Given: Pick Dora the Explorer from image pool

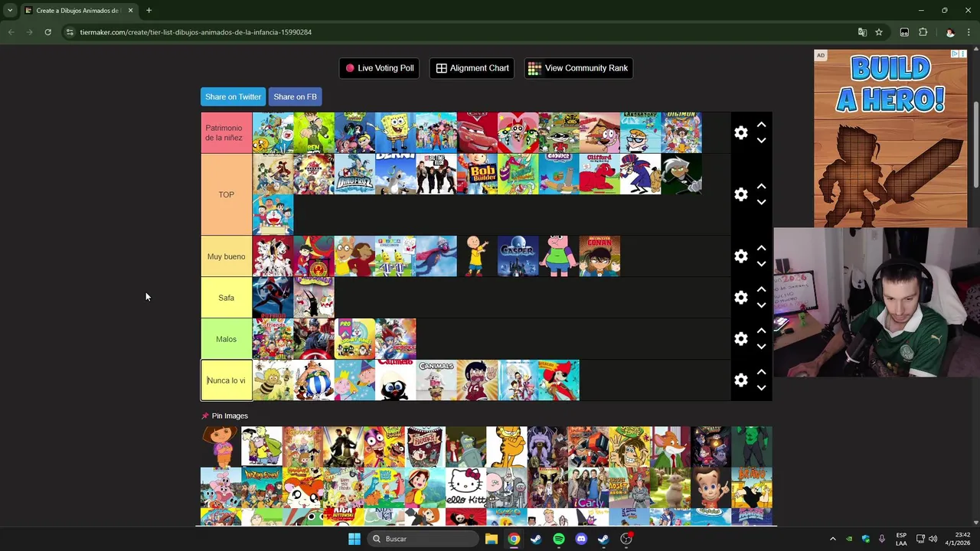Looking at the screenshot, I should tap(220, 446).
